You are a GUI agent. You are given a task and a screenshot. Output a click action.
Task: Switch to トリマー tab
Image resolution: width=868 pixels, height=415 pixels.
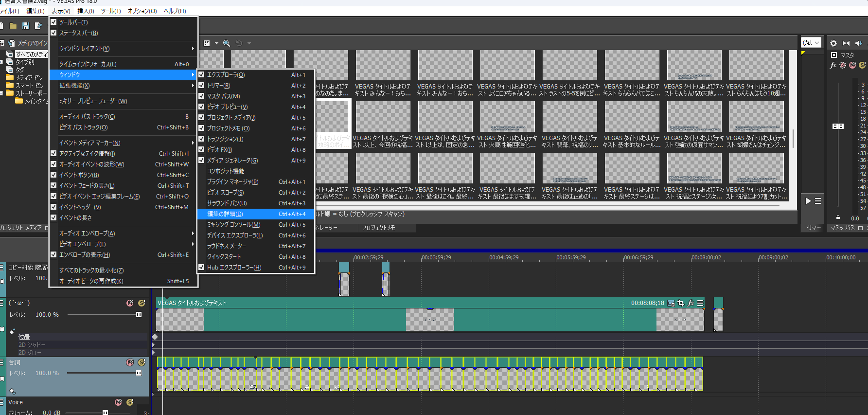tap(812, 227)
